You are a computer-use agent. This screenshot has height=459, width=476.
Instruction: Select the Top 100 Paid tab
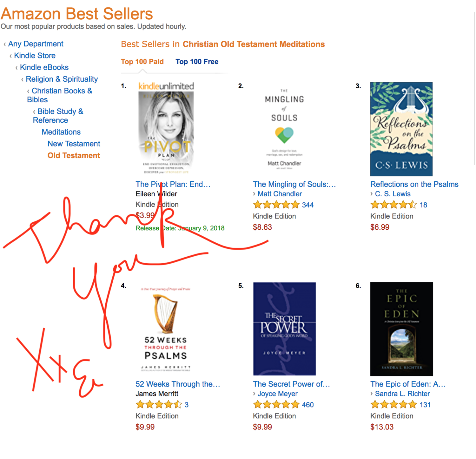[142, 62]
